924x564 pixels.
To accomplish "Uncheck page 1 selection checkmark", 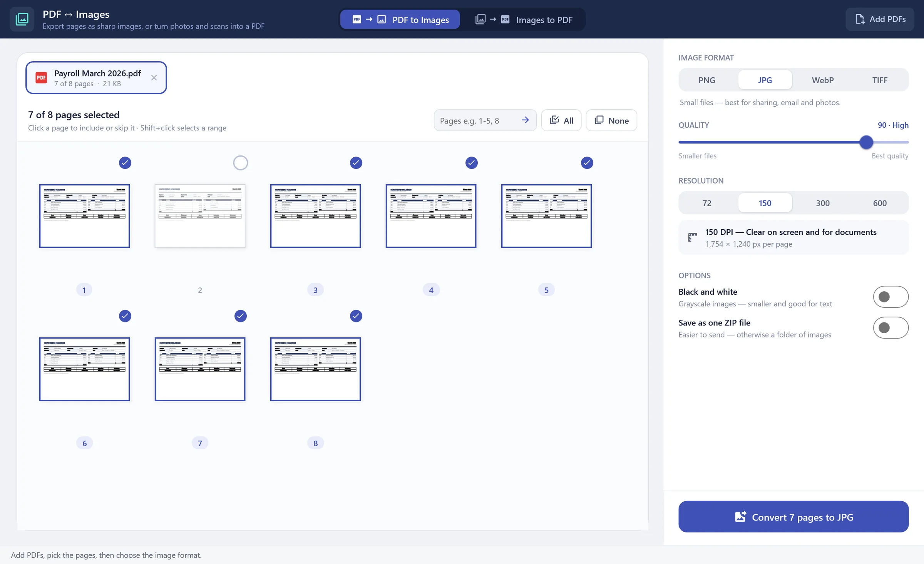I will [125, 163].
